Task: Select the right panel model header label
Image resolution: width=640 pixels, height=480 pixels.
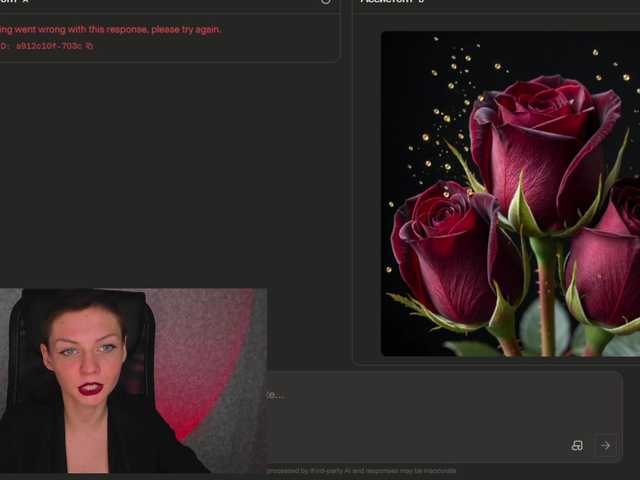Action: [392, 2]
